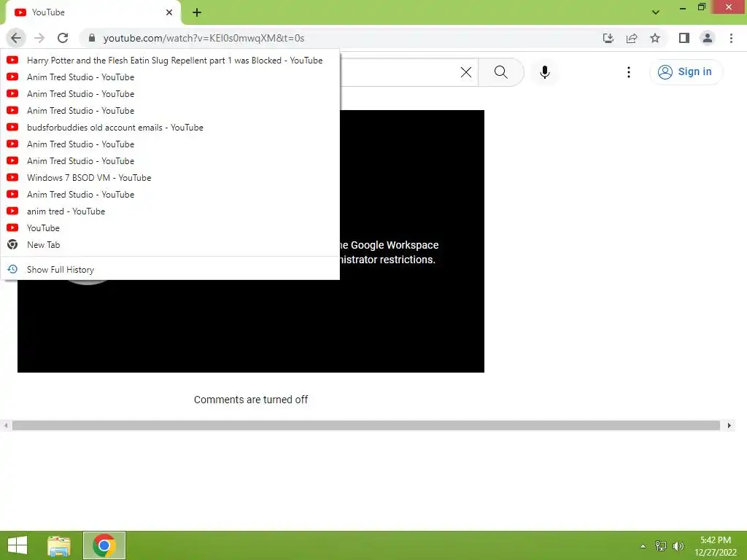Bookmark this tab with the star icon
This screenshot has height=560, width=747.
pos(655,38)
